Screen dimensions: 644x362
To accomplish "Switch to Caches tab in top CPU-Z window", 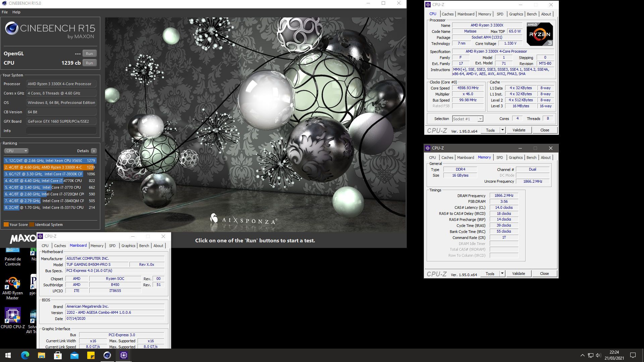I will click(447, 14).
